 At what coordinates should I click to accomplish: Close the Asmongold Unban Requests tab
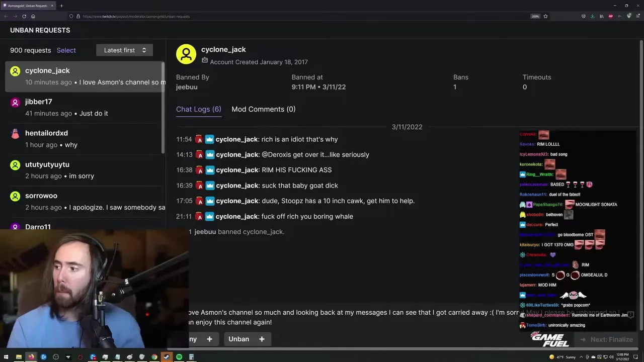[x=52, y=6]
